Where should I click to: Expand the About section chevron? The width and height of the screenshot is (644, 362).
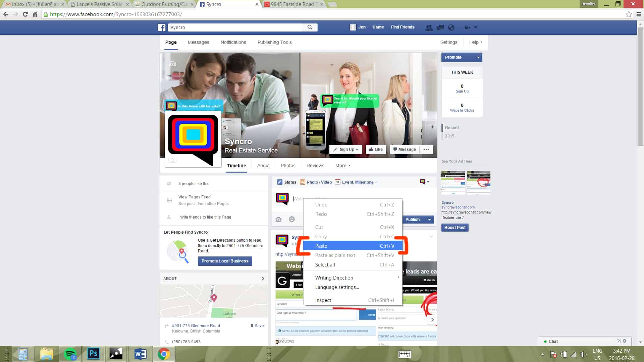pyautogui.click(x=263, y=279)
